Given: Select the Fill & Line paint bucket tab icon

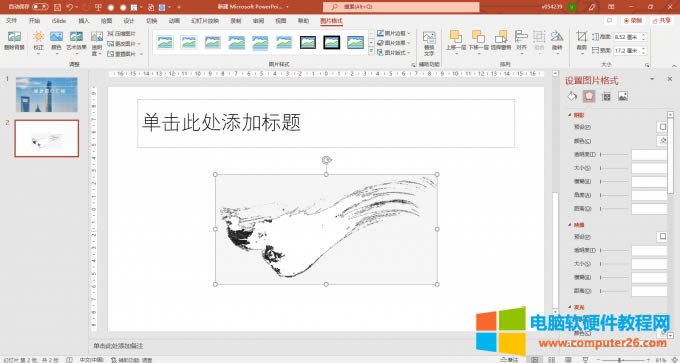Looking at the screenshot, I should [x=572, y=96].
